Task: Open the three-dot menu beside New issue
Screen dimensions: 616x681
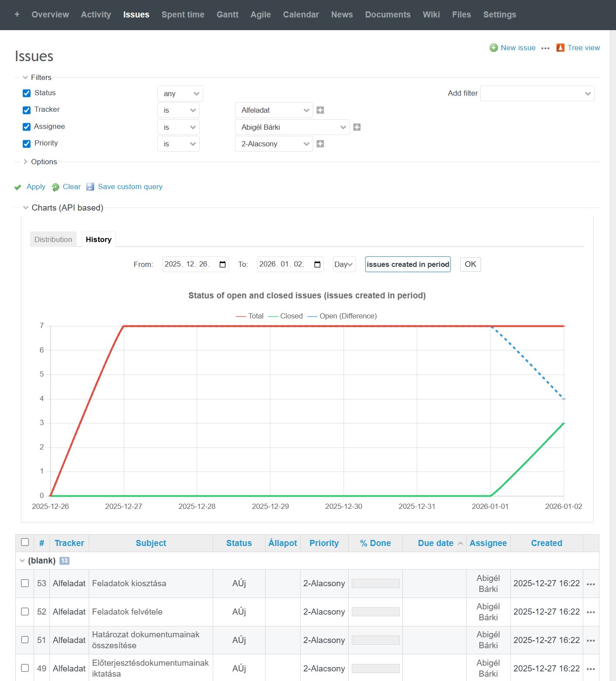Action: click(545, 48)
